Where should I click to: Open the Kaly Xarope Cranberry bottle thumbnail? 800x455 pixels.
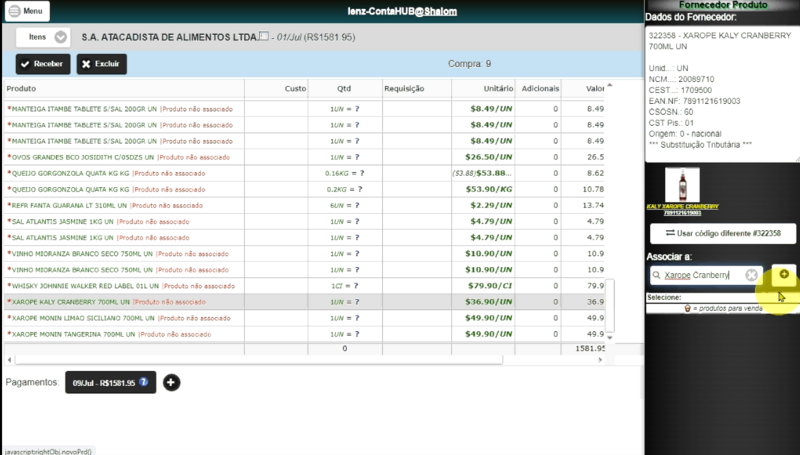coord(682,185)
